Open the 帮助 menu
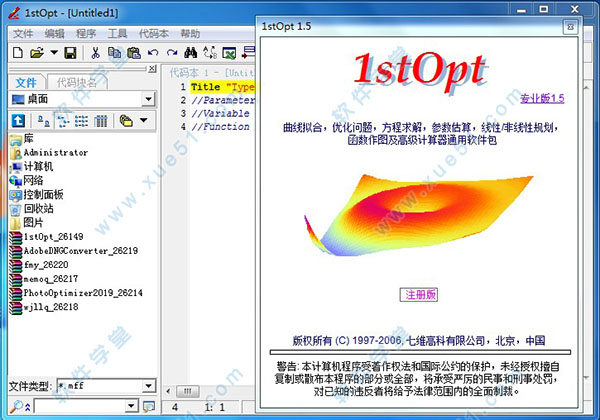 pos(190,34)
